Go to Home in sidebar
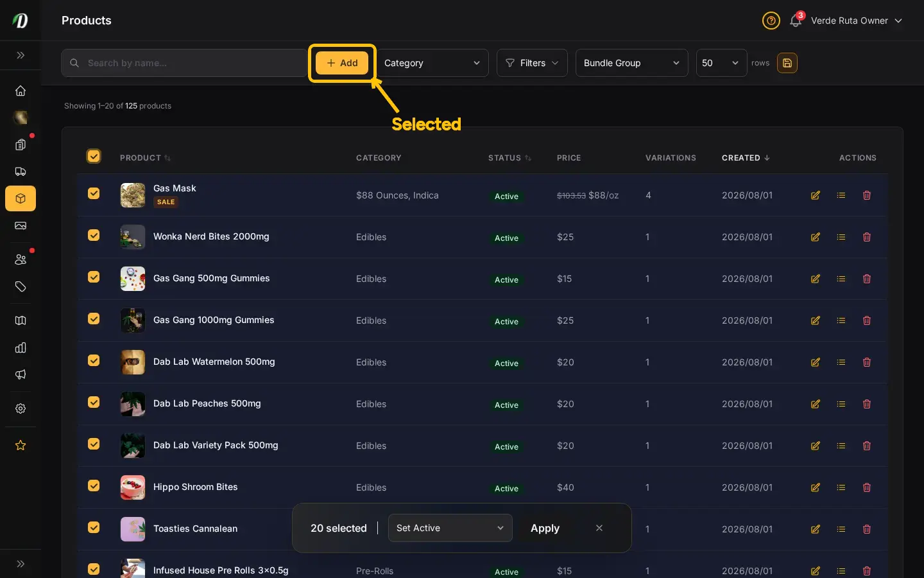 [21, 91]
